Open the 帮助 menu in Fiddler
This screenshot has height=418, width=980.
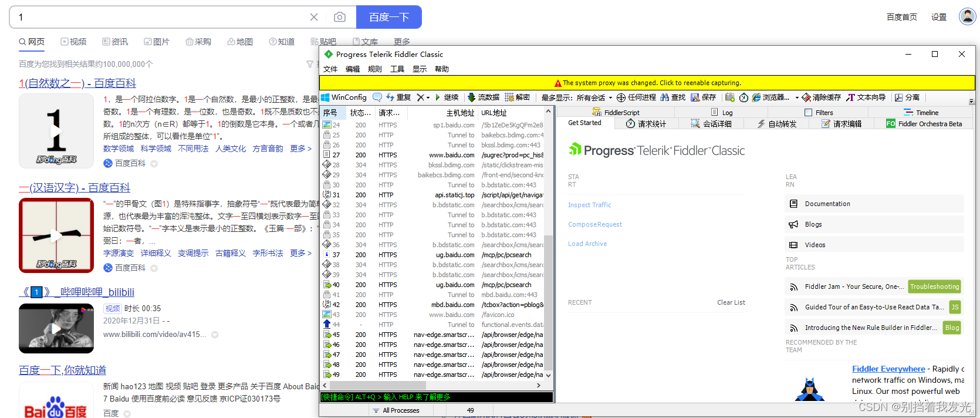[x=442, y=69]
